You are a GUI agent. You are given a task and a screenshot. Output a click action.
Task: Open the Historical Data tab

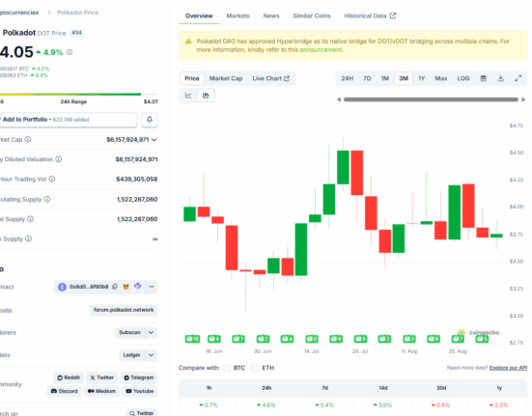click(370, 15)
